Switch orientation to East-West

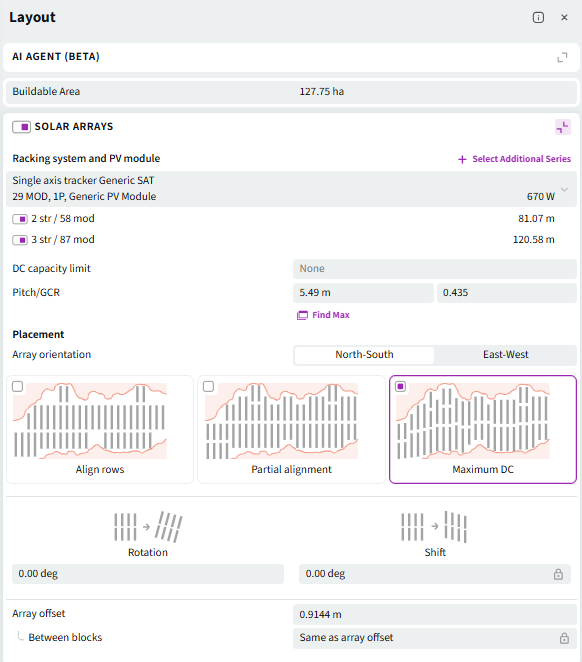[x=505, y=355]
